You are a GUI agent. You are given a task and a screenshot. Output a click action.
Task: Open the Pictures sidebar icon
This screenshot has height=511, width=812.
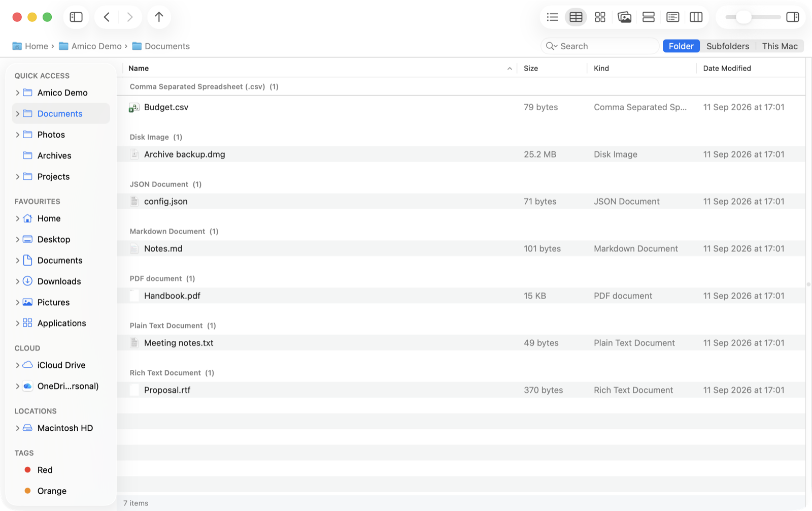click(28, 302)
